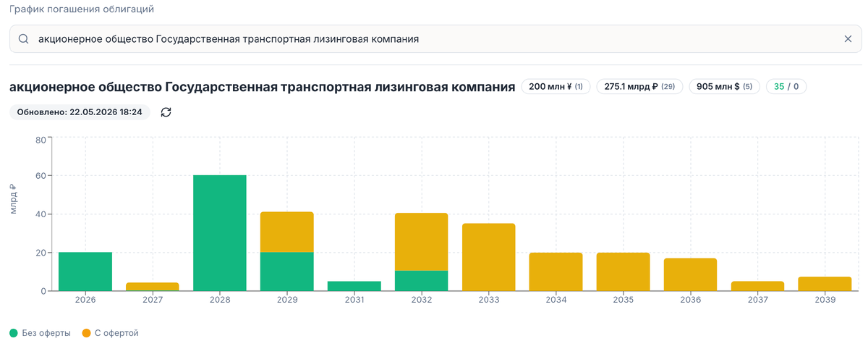
Task: Select the 275.1 млрд ₽ badge
Action: pyautogui.click(x=639, y=87)
